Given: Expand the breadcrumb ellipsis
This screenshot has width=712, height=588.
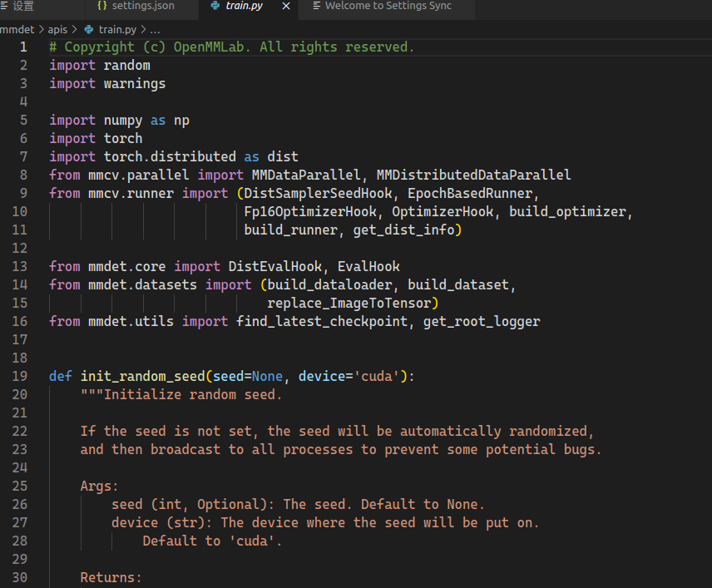Looking at the screenshot, I should 155,28.
